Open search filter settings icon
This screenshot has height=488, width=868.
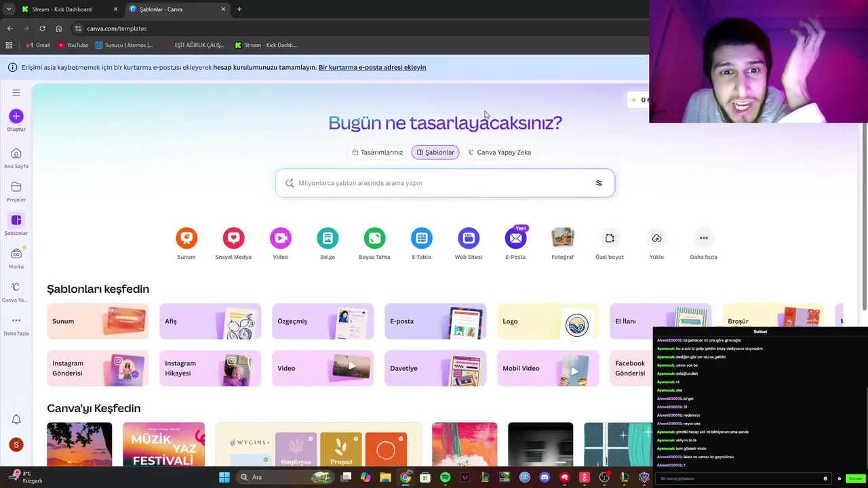point(599,183)
